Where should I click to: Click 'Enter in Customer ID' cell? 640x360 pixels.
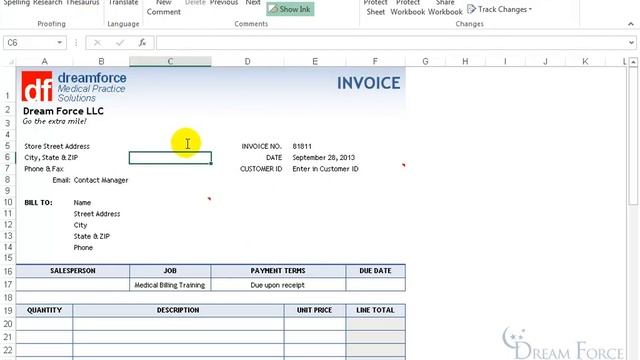325,169
